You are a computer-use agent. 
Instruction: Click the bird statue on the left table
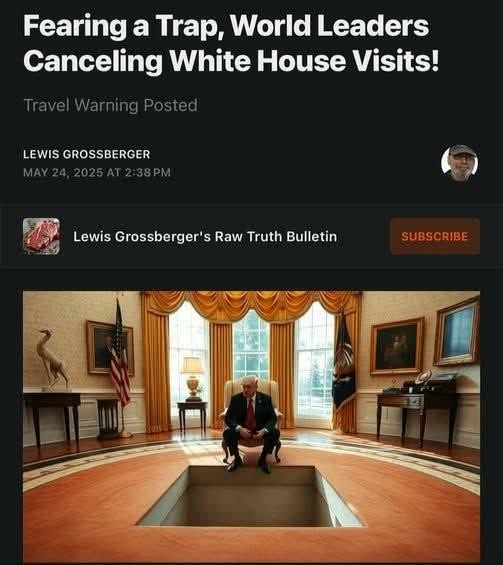tap(52, 359)
